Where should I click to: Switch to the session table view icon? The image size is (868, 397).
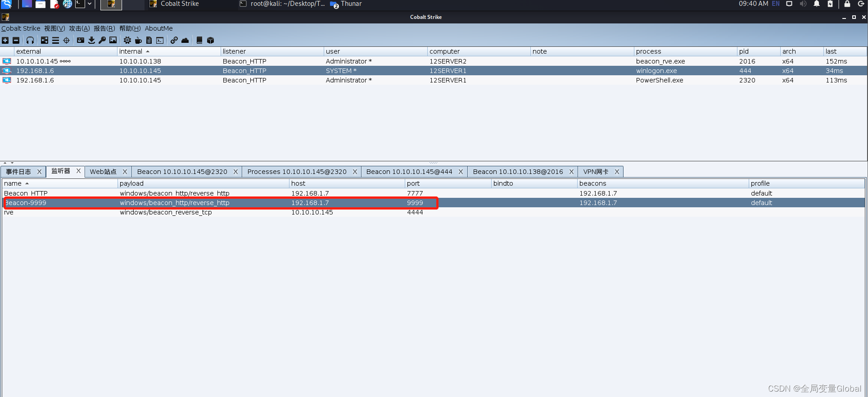[x=55, y=41]
